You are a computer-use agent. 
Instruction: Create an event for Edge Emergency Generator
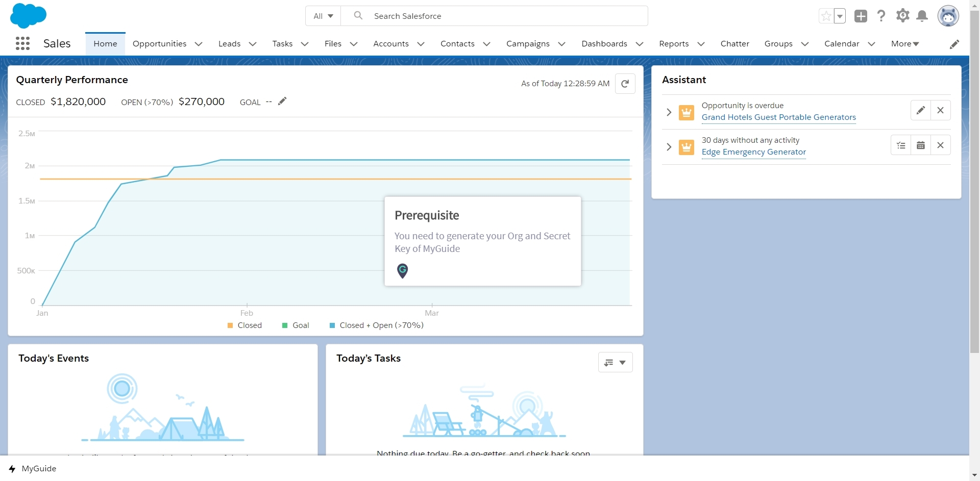(x=920, y=145)
